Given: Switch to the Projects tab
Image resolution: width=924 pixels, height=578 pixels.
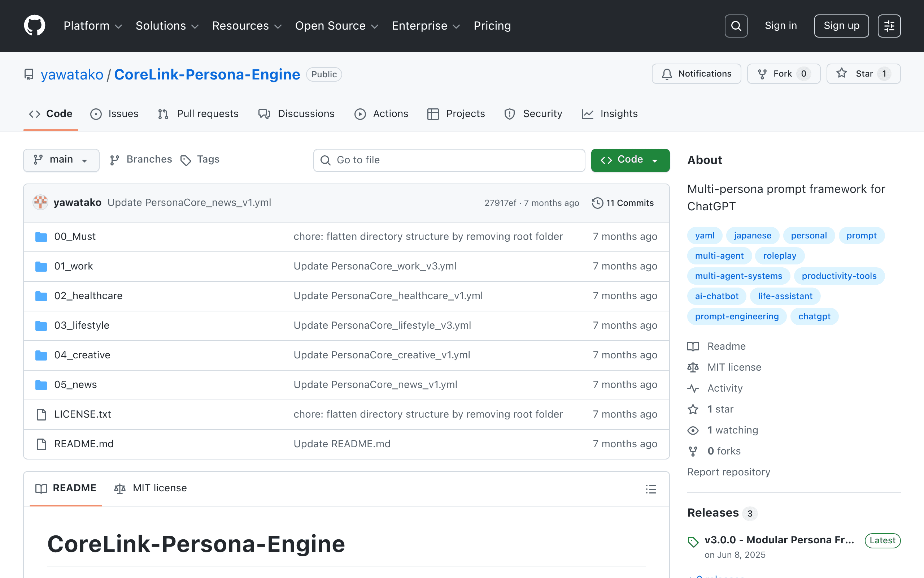Looking at the screenshot, I should pyautogui.click(x=456, y=114).
